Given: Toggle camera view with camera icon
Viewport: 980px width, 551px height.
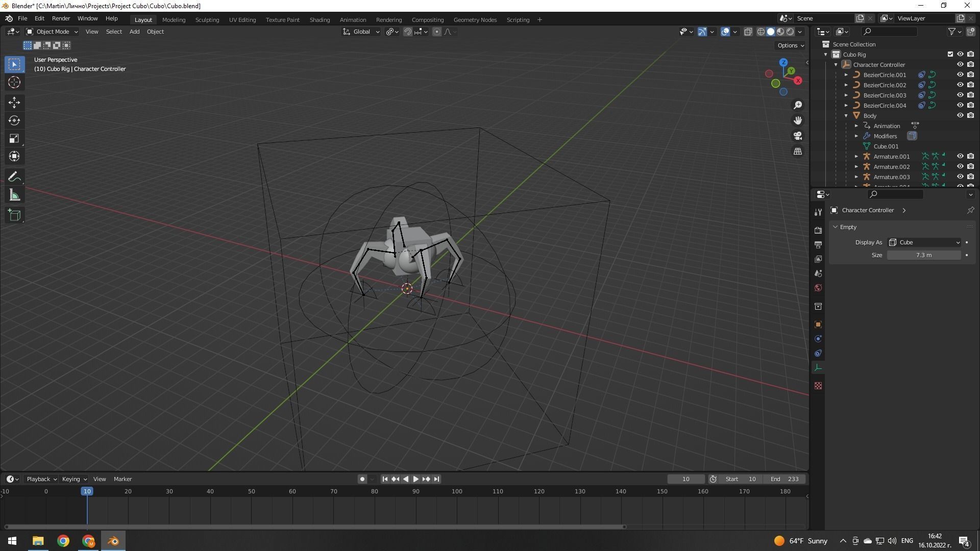Looking at the screenshot, I should pyautogui.click(x=798, y=136).
